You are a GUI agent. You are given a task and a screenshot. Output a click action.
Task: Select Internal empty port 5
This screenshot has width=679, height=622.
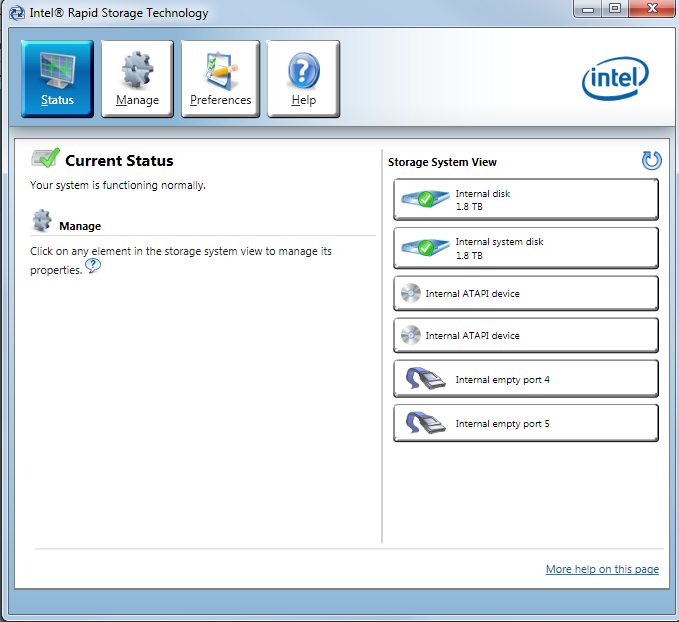click(x=526, y=423)
